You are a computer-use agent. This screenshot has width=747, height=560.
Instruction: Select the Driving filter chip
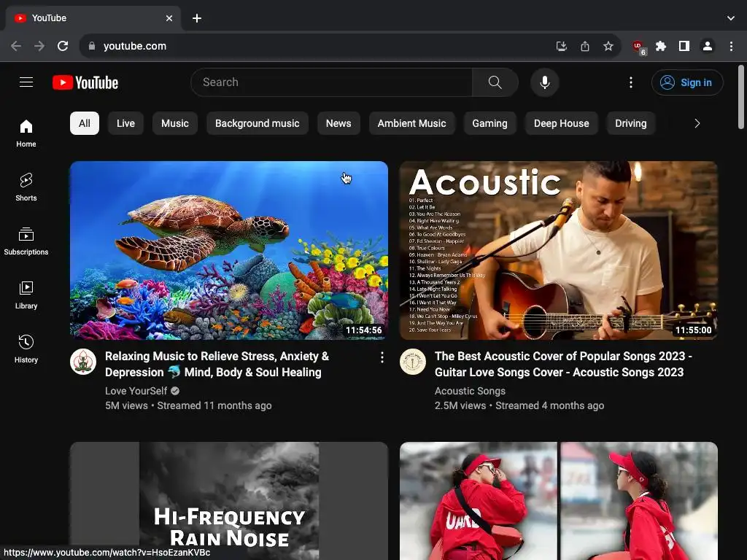[631, 123]
